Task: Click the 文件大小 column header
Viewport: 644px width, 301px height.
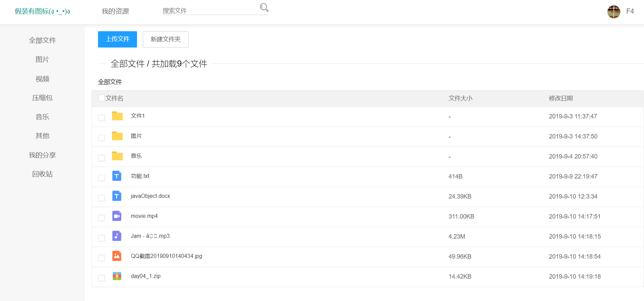Action: click(460, 98)
